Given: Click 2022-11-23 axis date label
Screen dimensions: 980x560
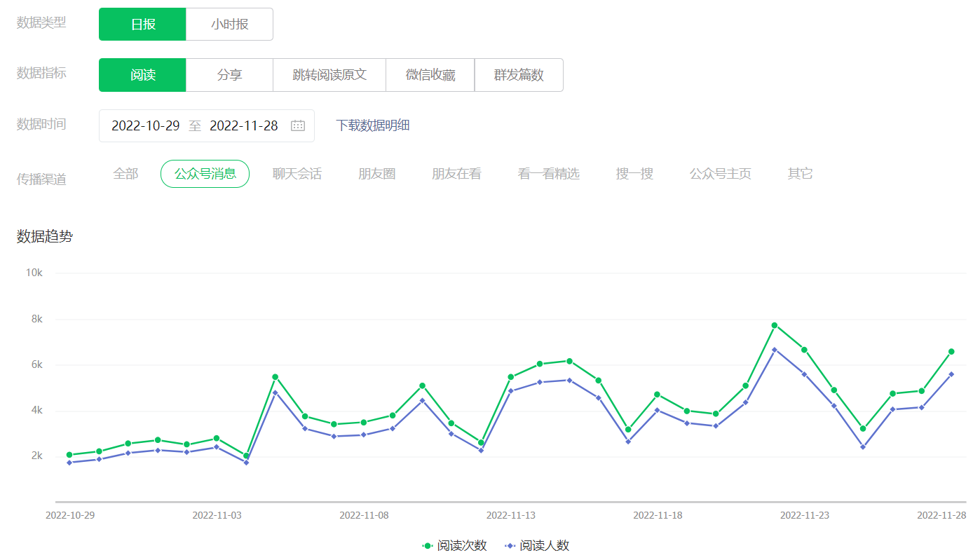Looking at the screenshot, I should 805,515.
